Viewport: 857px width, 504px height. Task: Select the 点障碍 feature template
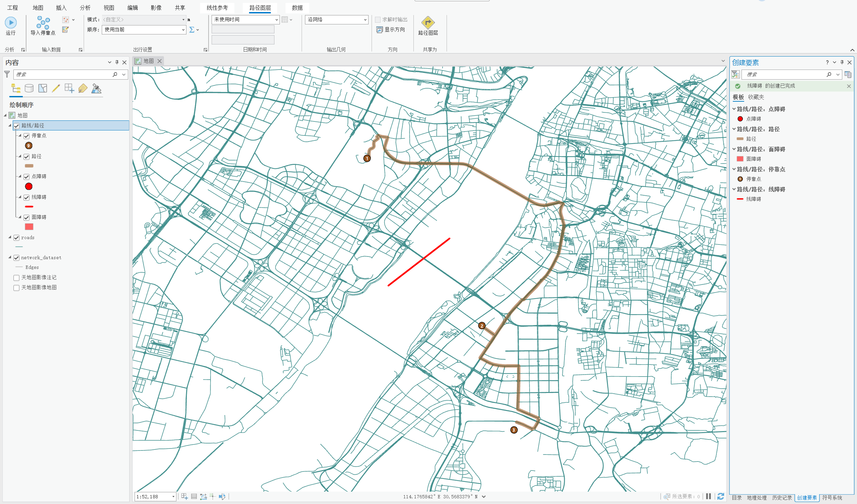pyautogui.click(x=749, y=119)
